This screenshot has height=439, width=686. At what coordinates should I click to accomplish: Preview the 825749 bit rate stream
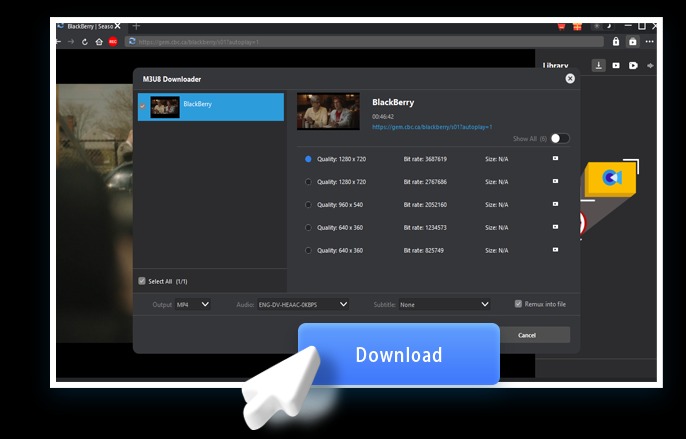coord(555,249)
